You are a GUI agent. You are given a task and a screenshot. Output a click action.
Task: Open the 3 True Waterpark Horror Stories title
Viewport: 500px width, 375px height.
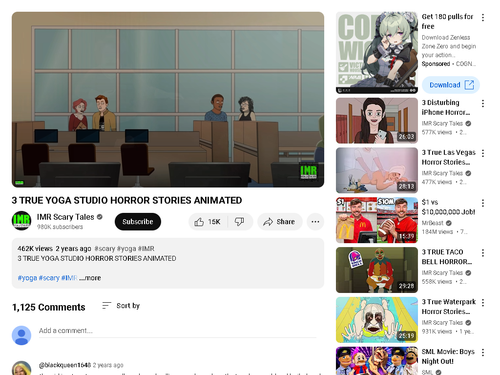[449, 307]
